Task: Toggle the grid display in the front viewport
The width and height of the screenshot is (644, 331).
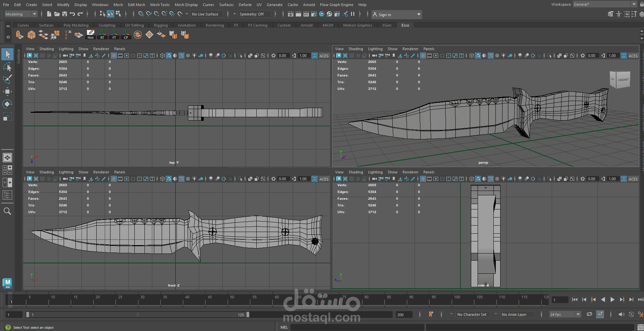Action: (x=114, y=179)
